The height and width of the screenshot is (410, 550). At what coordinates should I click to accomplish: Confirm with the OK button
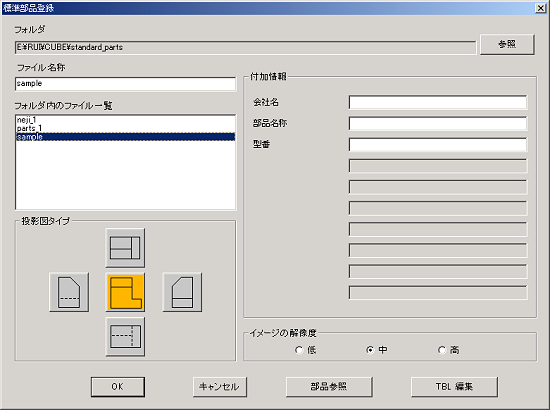118,387
